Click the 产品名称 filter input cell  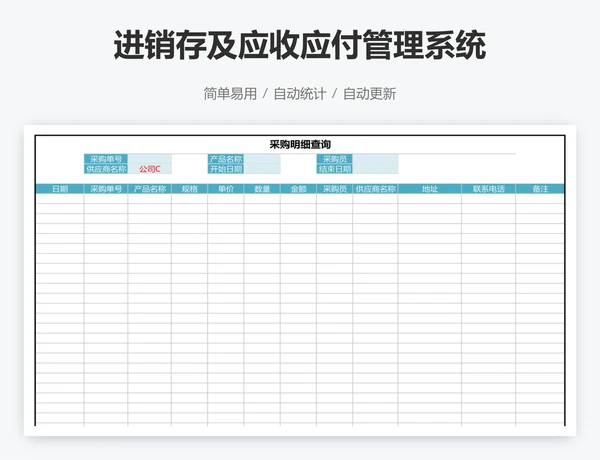pyautogui.click(x=262, y=159)
